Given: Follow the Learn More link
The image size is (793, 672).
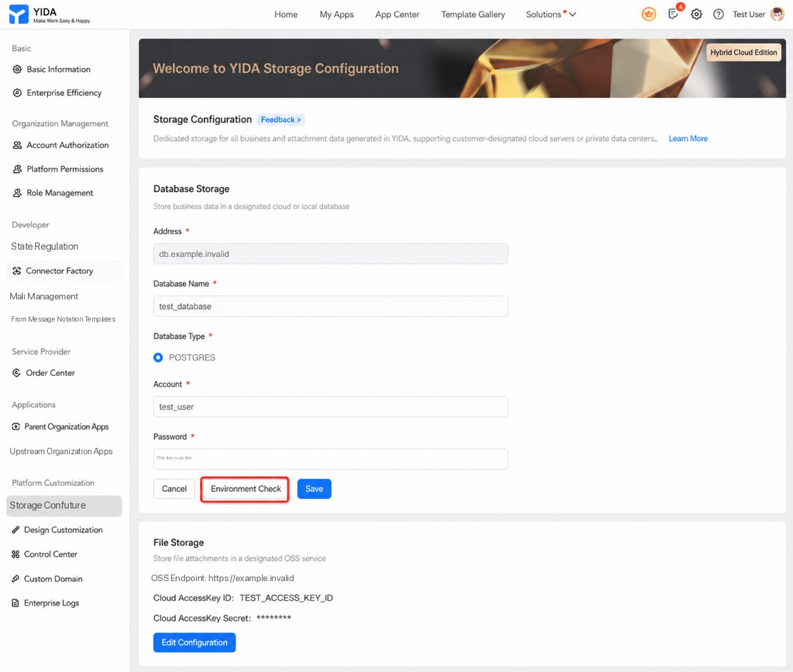Looking at the screenshot, I should pos(688,139).
